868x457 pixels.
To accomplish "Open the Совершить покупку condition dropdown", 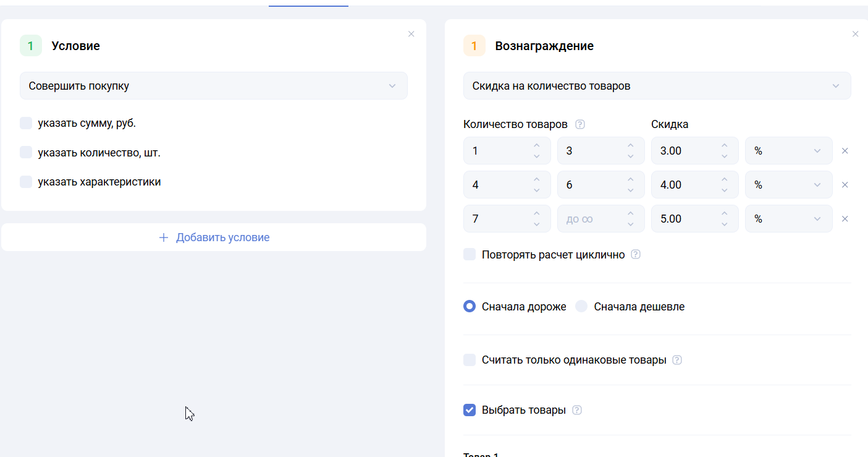I will [213, 86].
